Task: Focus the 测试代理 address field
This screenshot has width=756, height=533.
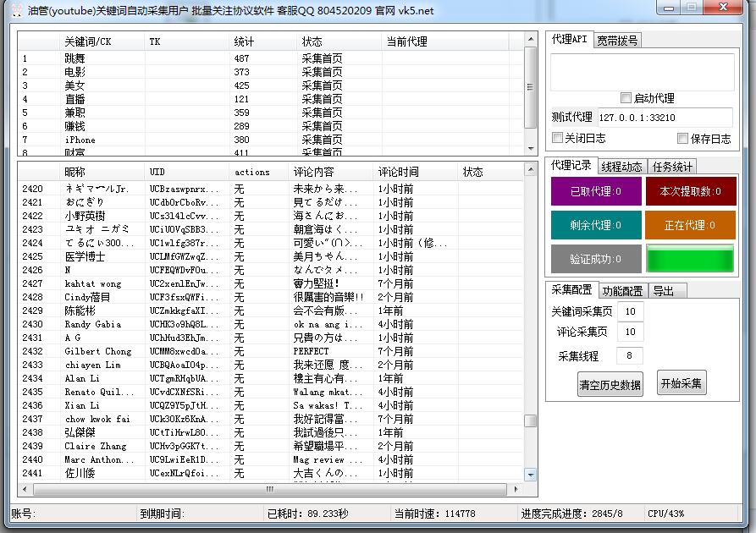Action: point(665,118)
